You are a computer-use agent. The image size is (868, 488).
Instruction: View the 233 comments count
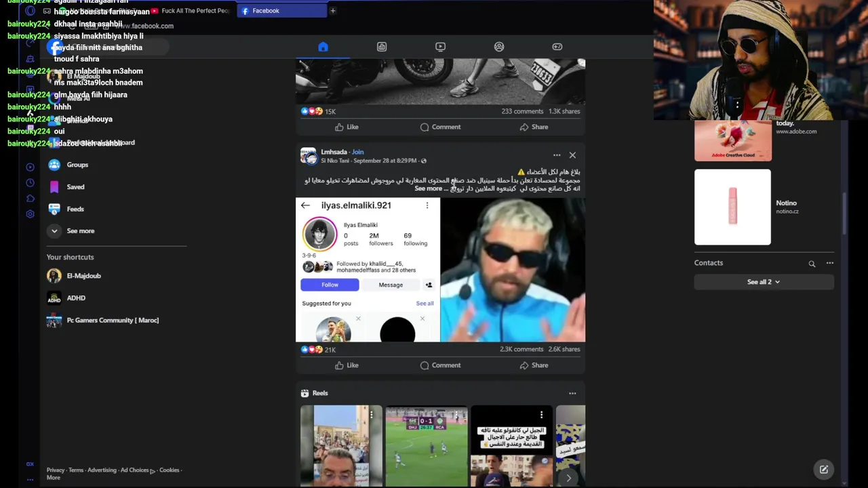coord(522,111)
